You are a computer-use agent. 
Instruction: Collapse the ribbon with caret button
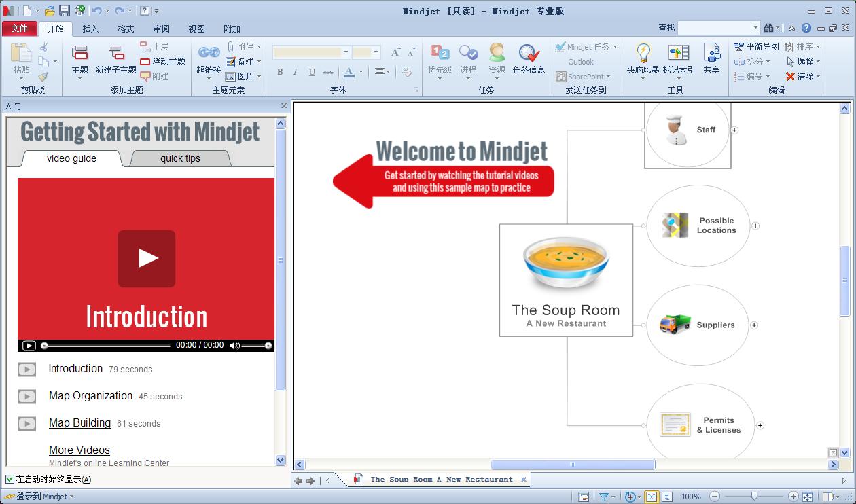pyautogui.click(x=791, y=28)
